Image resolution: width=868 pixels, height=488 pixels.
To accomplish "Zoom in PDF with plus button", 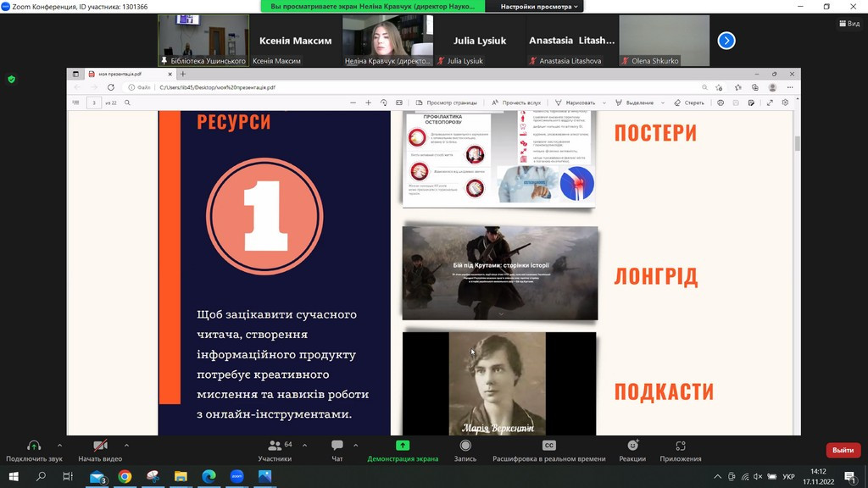I will click(368, 103).
